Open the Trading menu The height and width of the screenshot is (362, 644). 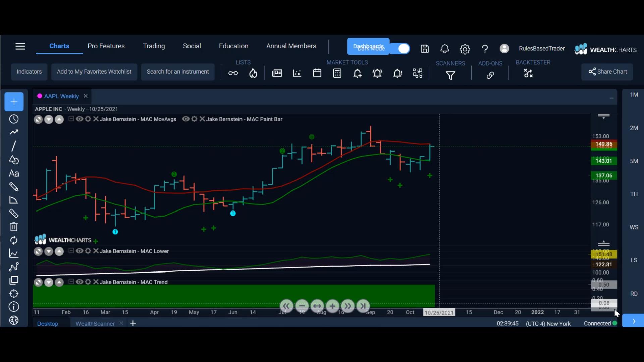tap(154, 46)
